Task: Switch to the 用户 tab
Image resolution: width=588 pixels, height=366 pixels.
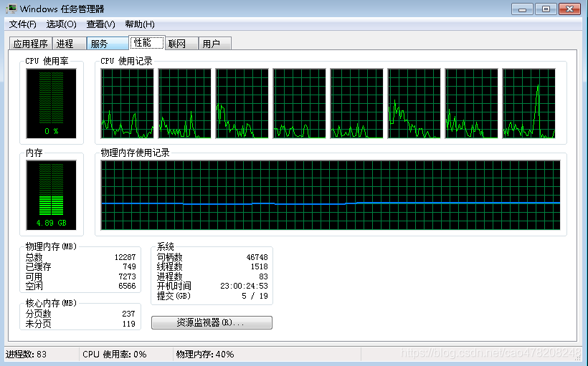Action: (214, 44)
